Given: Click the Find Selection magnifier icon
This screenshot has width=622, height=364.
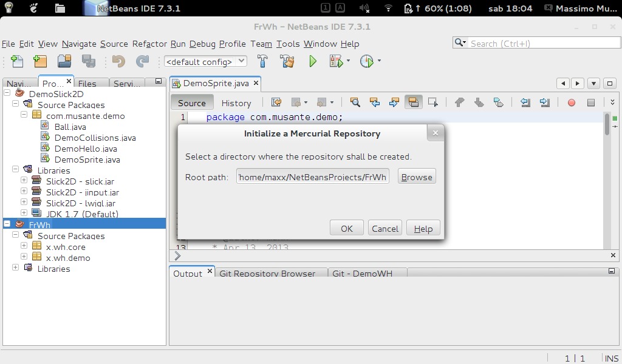Looking at the screenshot, I should pyautogui.click(x=355, y=103).
